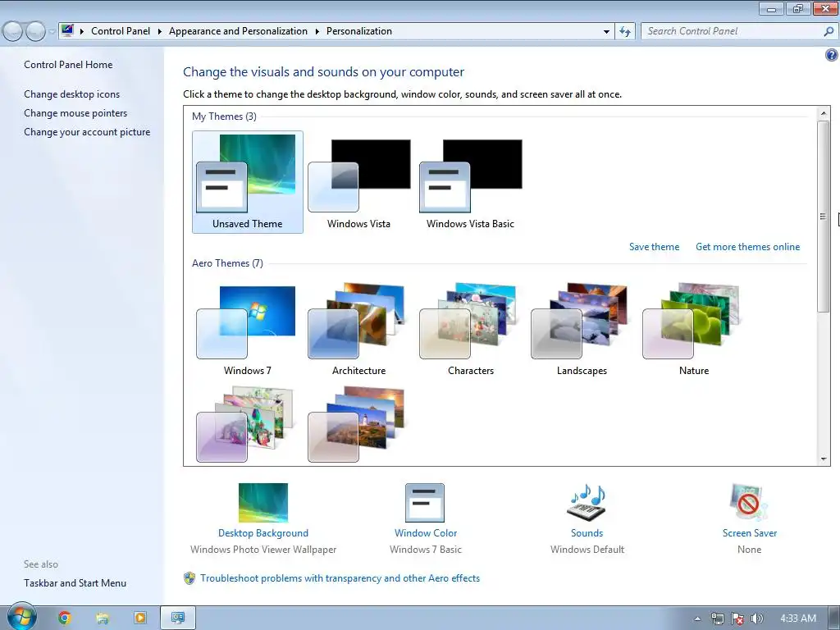Show hidden tray icons arrow
The height and width of the screenshot is (630, 840).
pyautogui.click(x=697, y=619)
